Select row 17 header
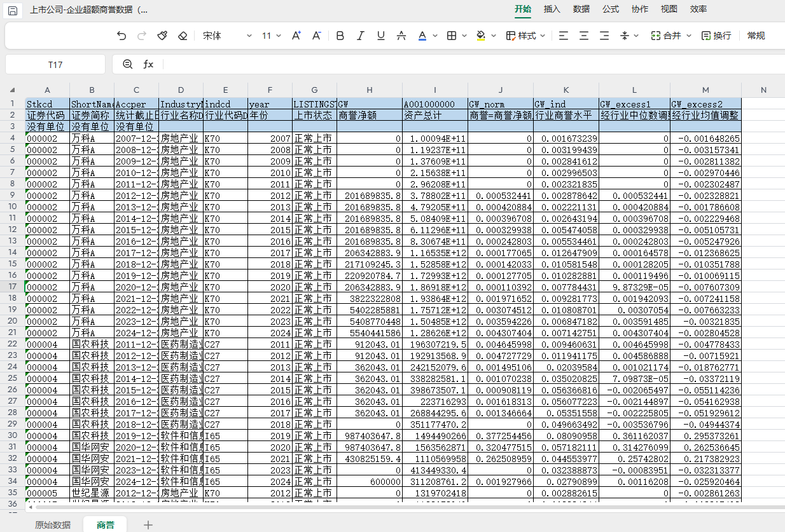The height and width of the screenshot is (532, 785). (12, 287)
